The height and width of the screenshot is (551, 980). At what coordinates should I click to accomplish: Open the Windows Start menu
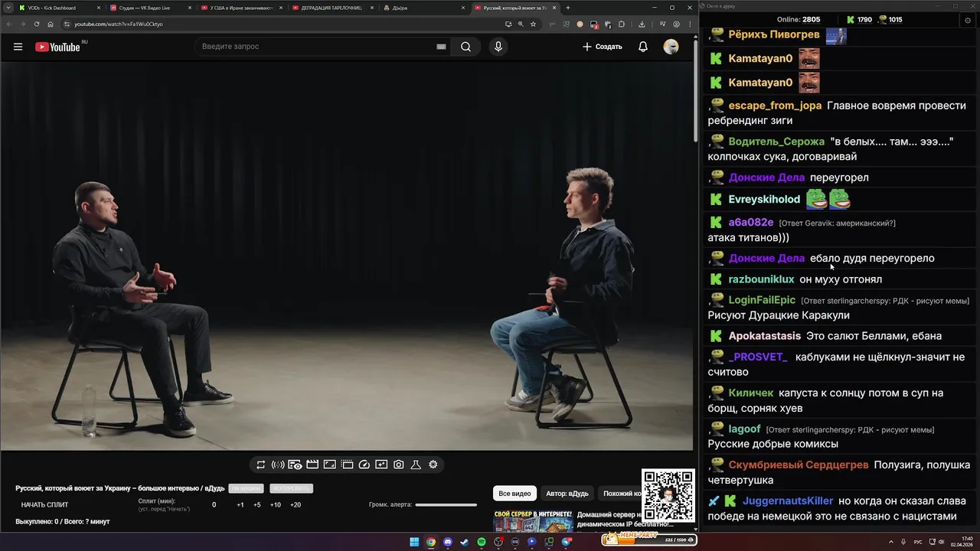pos(414,542)
